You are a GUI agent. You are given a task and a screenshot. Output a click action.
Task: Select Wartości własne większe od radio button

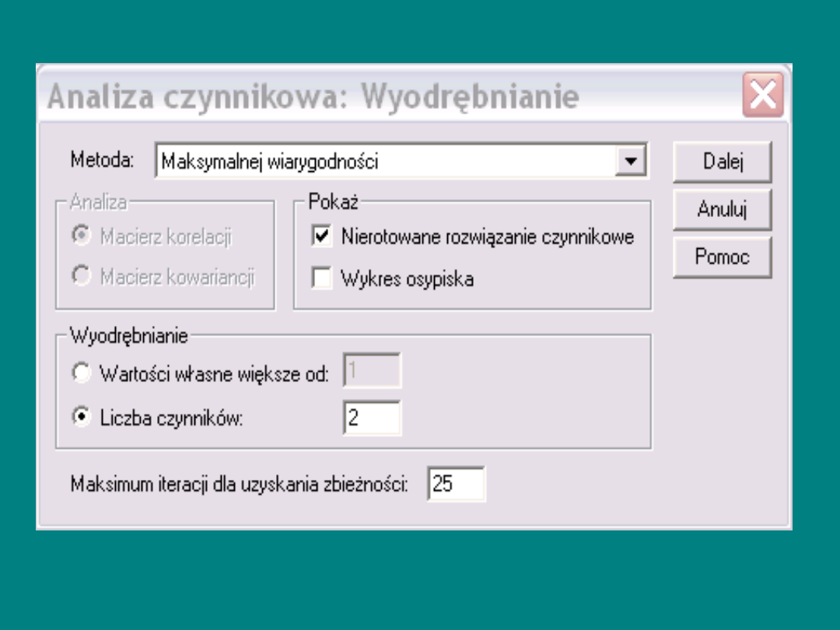[81, 373]
